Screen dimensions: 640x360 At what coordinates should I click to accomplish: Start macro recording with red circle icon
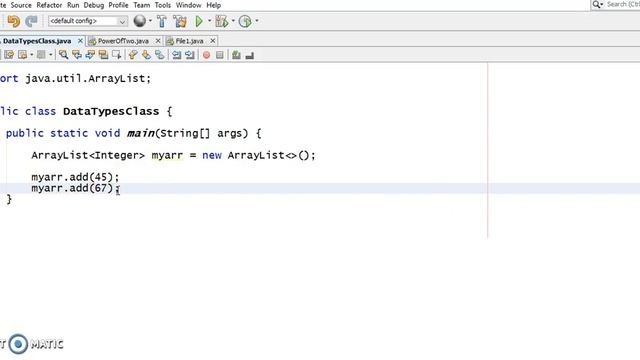pos(207,55)
